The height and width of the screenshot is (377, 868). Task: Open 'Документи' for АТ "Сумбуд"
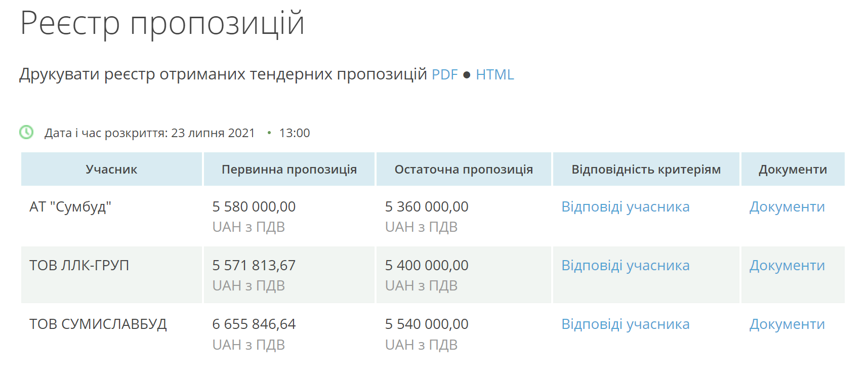coord(787,206)
